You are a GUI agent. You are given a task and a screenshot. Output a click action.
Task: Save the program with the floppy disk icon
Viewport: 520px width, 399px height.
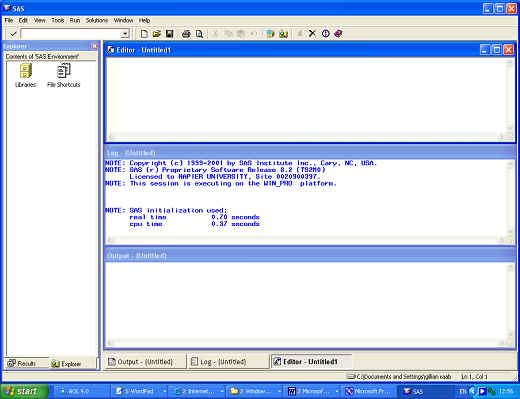pyautogui.click(x=170, y=34)
